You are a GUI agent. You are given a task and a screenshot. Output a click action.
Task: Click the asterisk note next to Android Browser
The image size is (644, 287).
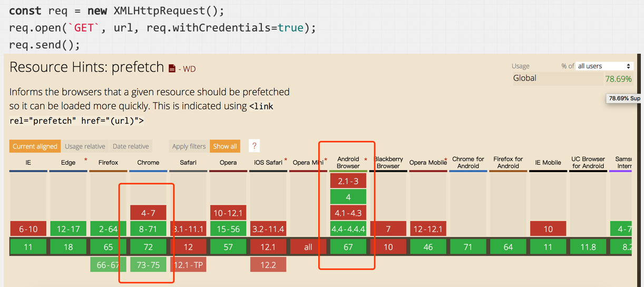pos(366,159)
